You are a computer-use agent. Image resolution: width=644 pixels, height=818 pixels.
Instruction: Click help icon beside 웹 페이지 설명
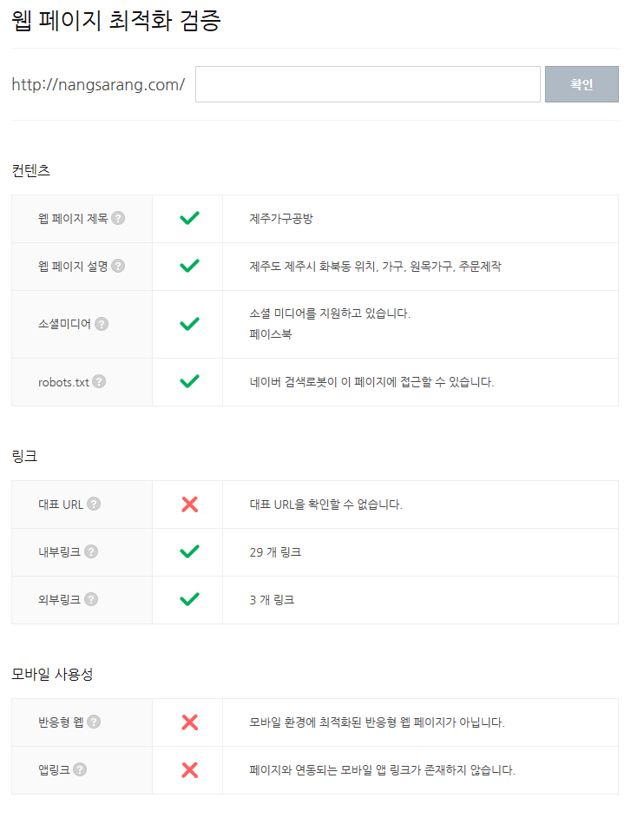point(118,266)
